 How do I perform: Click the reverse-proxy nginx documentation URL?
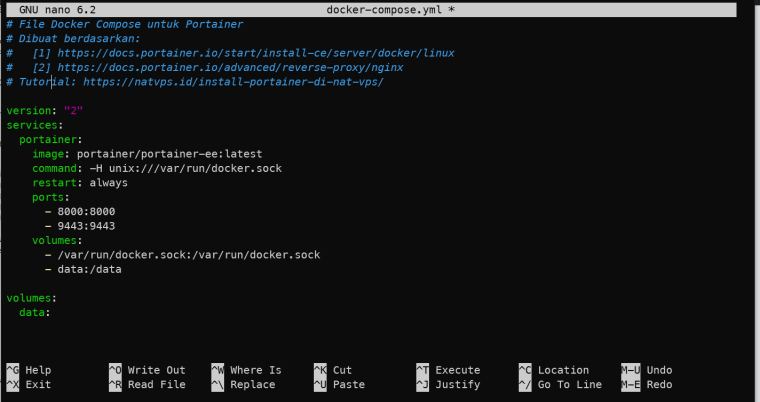[230, 67]
